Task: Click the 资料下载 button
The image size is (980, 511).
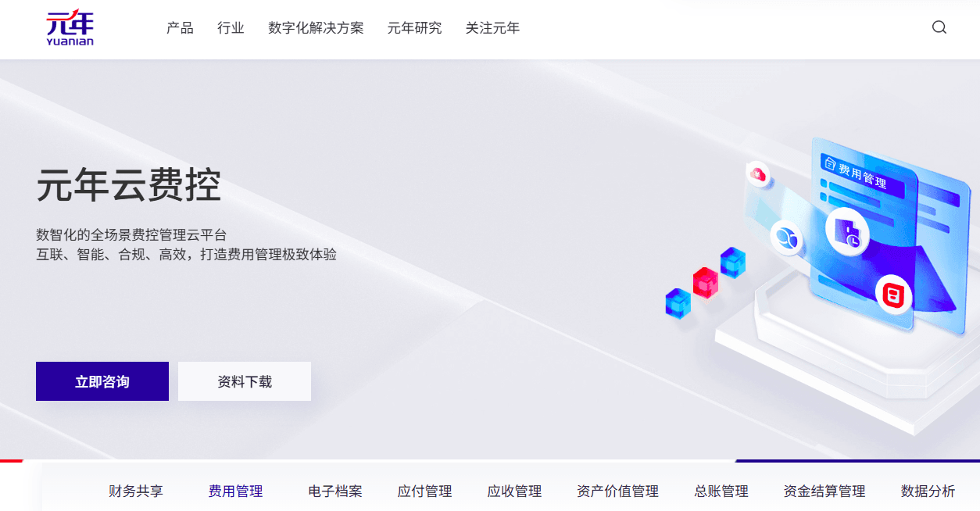Action: (245, 381)
